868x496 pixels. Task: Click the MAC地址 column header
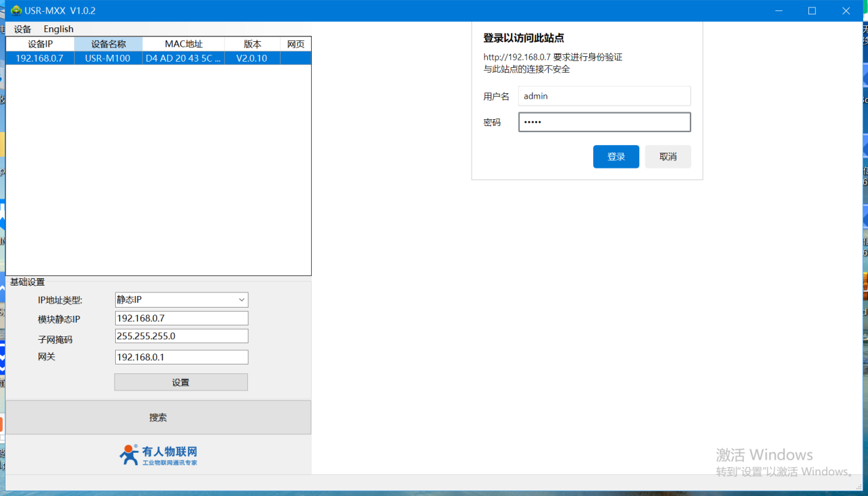point(184,44)
